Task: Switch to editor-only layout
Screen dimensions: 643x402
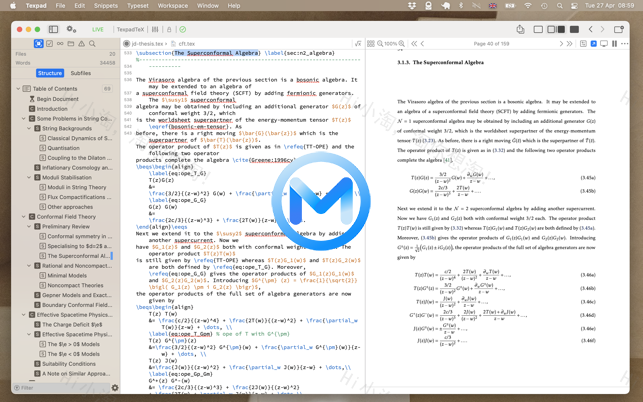Action: coord(538,30)
